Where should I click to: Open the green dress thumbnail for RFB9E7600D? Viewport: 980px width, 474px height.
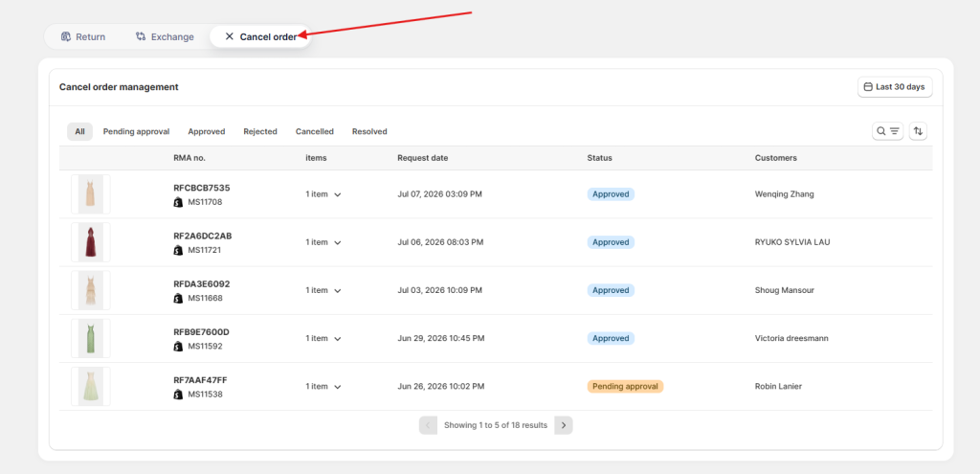point(91,338)
